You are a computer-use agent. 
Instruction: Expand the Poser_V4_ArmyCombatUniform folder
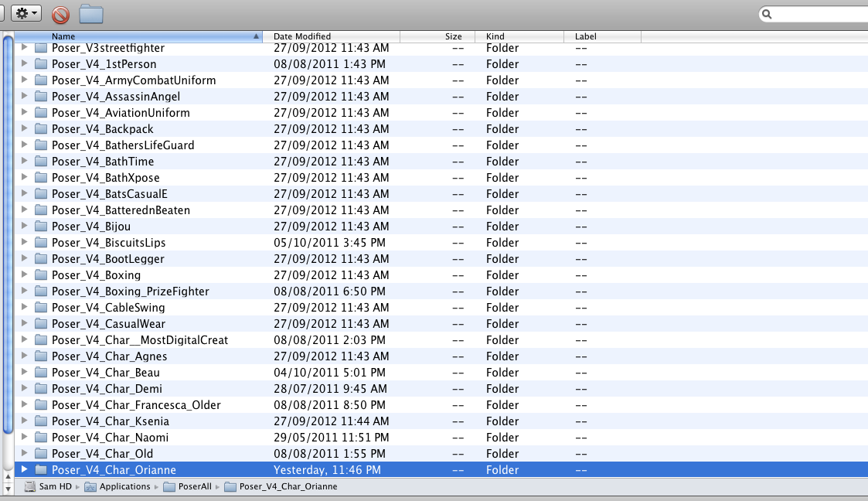pyautogui.click(x=25, y=80)
